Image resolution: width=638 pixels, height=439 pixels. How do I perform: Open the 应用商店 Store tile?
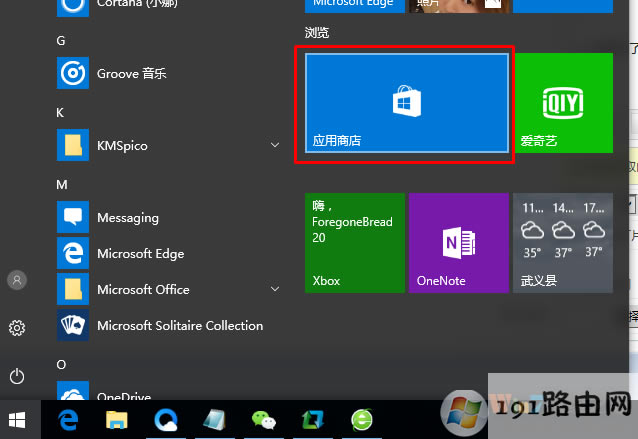click(406, 104)
